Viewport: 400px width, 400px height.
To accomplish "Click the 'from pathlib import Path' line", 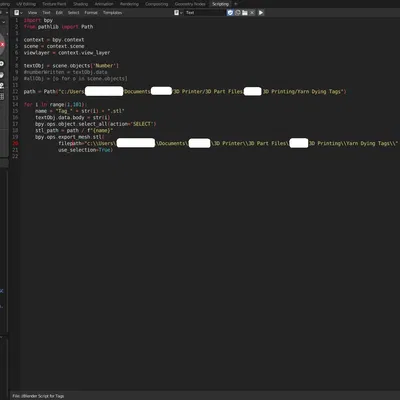I will (58, 27).
